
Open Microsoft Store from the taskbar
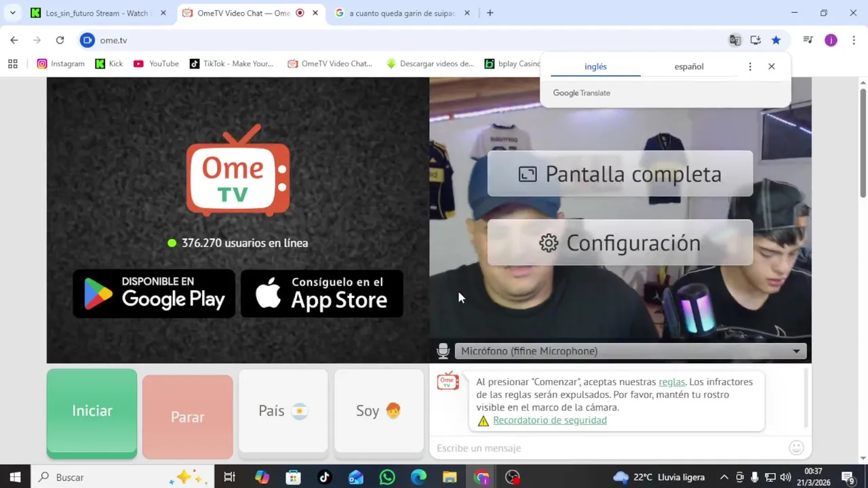click(293, 477)
